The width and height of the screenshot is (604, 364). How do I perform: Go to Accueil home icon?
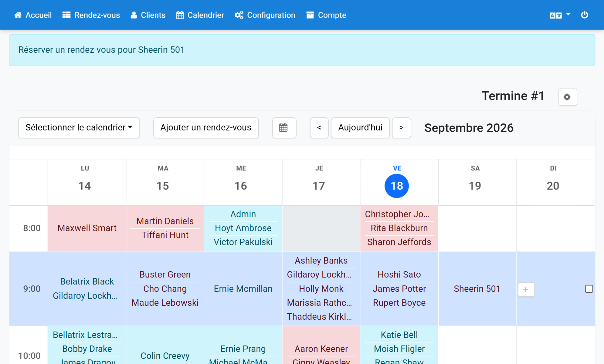point(18,15)
